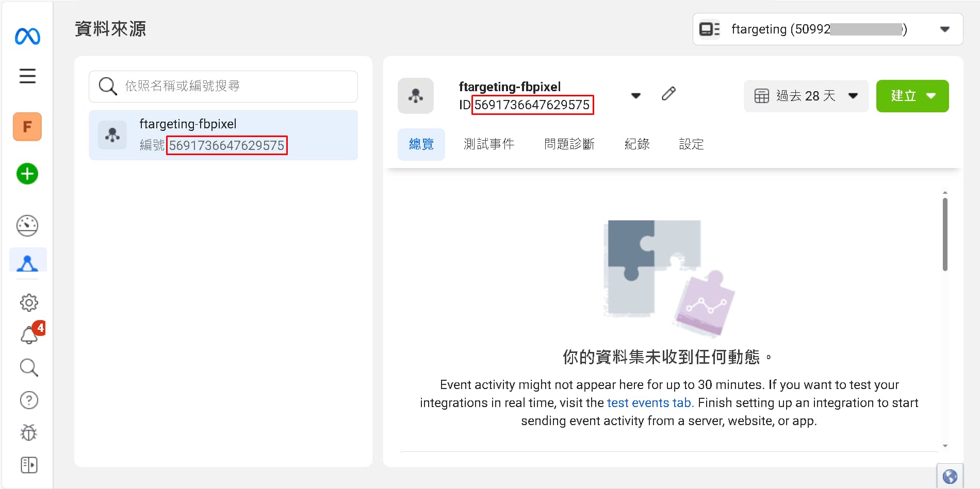Image resolution: width=980 pixels, height=489 pixels.
Task: Click the search by name or ID field
Action: click(x=223, y=86)
